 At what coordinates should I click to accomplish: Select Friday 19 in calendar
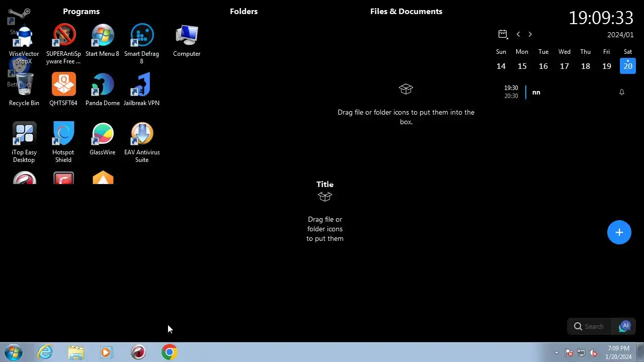[607, 66]
